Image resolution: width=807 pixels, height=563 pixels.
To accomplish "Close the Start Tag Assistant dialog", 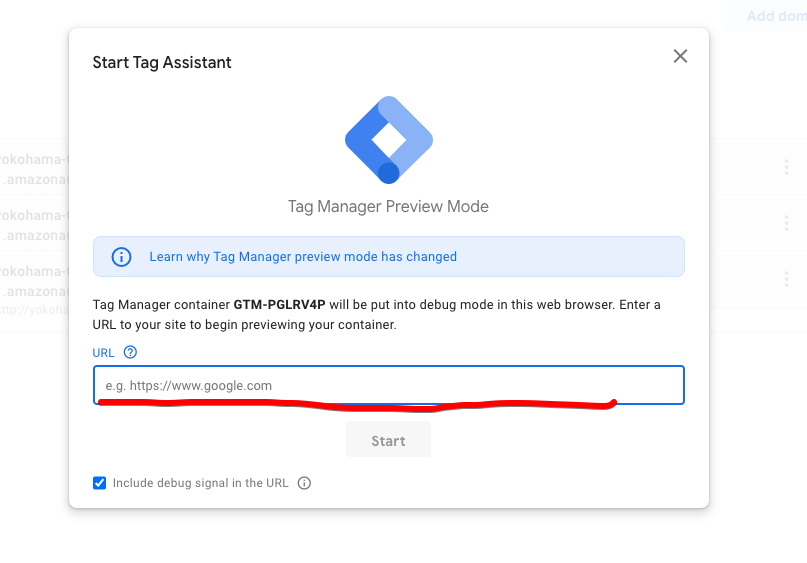I will [x=680, y=56].
